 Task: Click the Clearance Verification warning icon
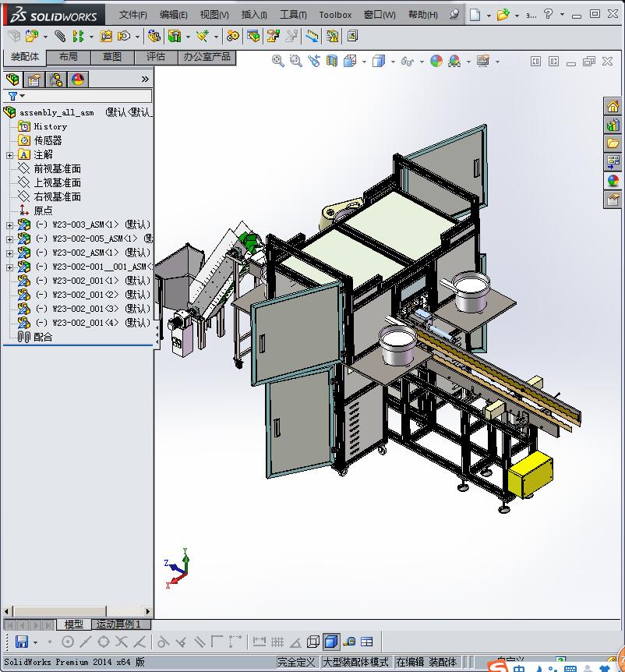(332, 36)
